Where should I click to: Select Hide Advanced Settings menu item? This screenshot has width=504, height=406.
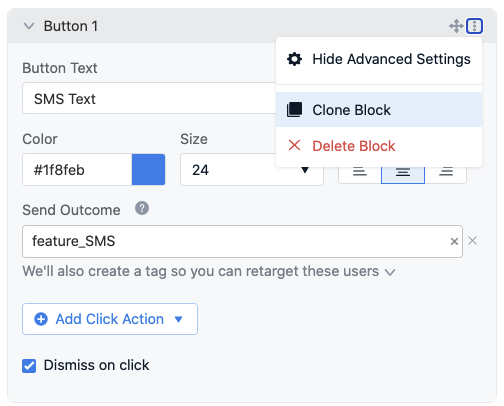(x=379, y=59)
